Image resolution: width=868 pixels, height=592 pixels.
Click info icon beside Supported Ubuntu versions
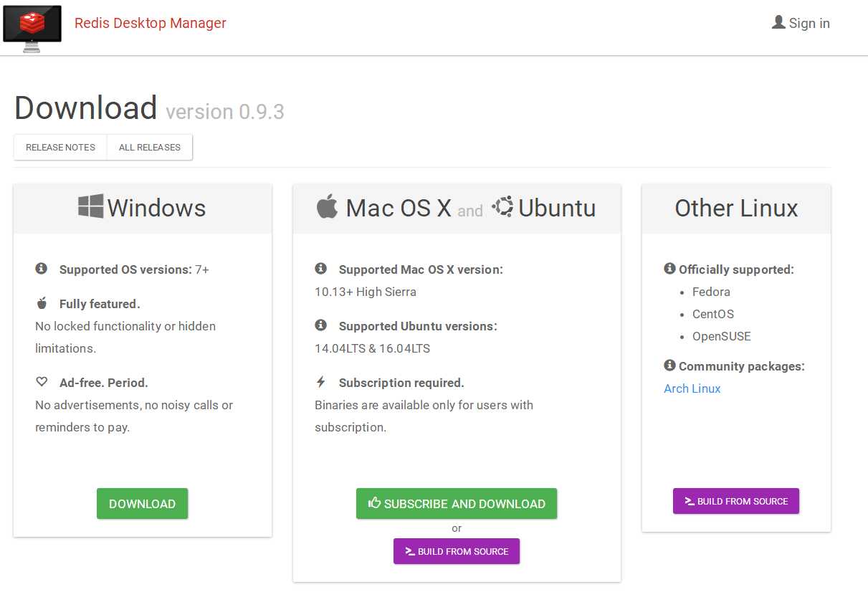[x=321, y=325]
